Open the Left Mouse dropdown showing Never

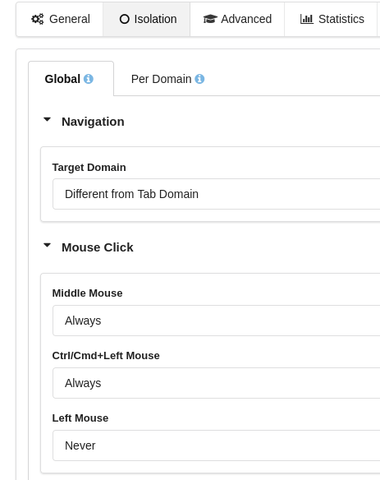(216, 445)
